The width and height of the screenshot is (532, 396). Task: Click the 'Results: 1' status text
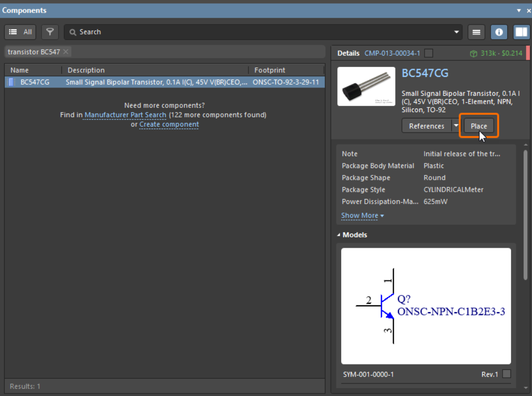pos(25,386)
